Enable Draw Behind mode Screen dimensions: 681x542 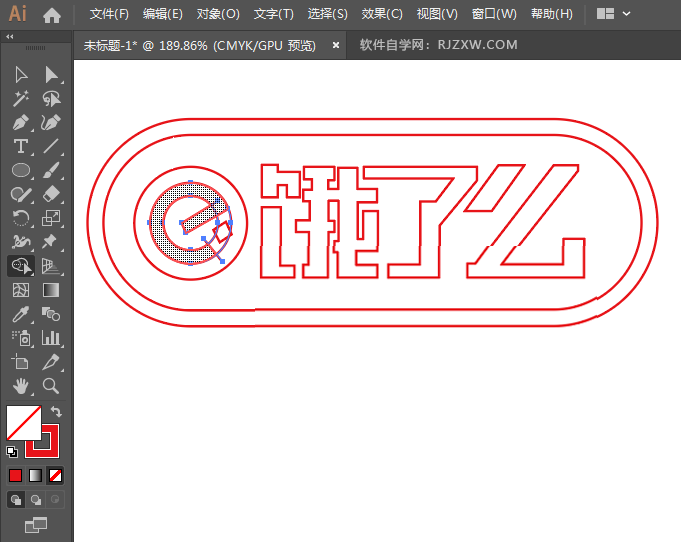coord(36,500)
